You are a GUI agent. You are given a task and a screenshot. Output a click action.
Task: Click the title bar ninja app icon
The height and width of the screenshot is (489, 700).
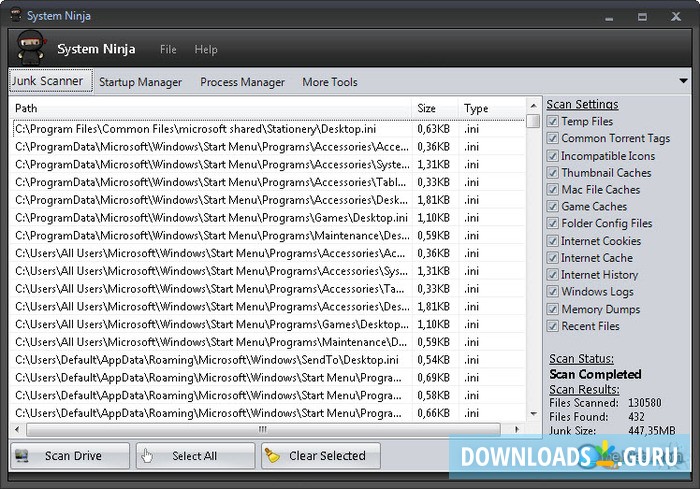click(12, 15)
